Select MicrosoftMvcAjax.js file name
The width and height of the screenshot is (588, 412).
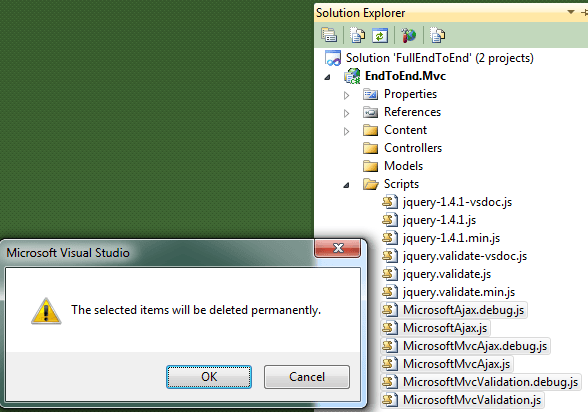[x=457, y=364]
